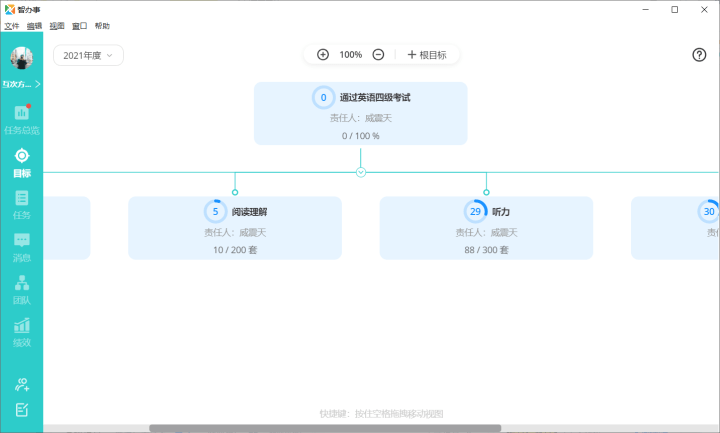Click the 根目标 add button
720x433 pixels.
(x=427, y=55)
